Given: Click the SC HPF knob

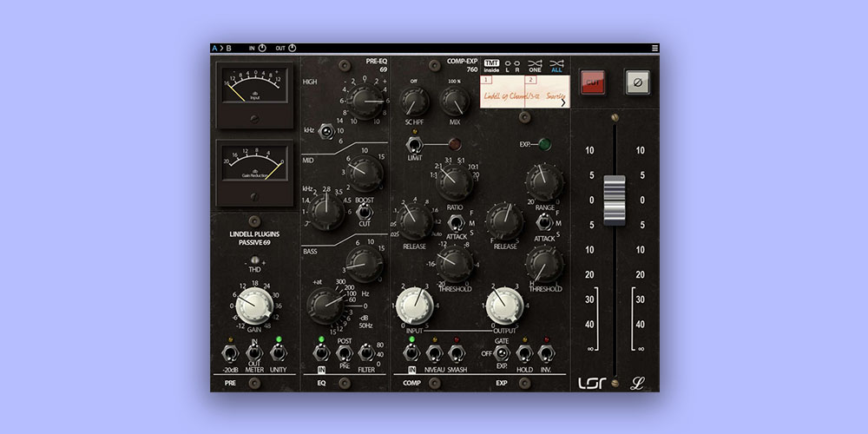Looking at the screenshot, I should coord(414,102).
